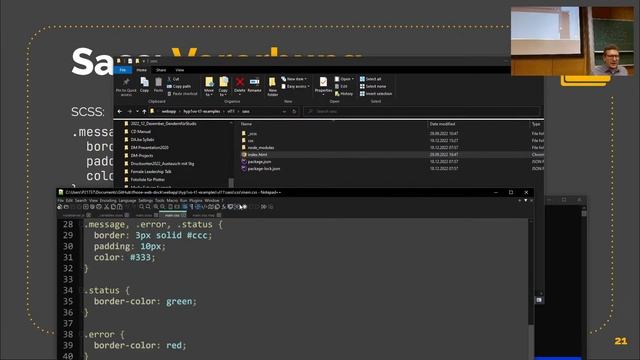Open the Copy to dropdown in Explorer ribbon
640x360 pixels.
pos(223,87)
